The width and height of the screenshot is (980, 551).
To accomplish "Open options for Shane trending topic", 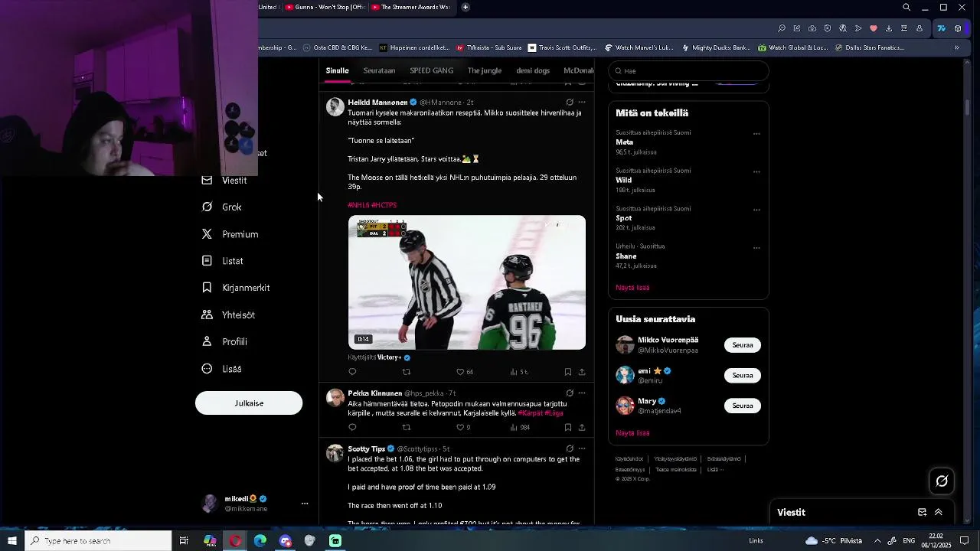I will [x=756, y=248].
